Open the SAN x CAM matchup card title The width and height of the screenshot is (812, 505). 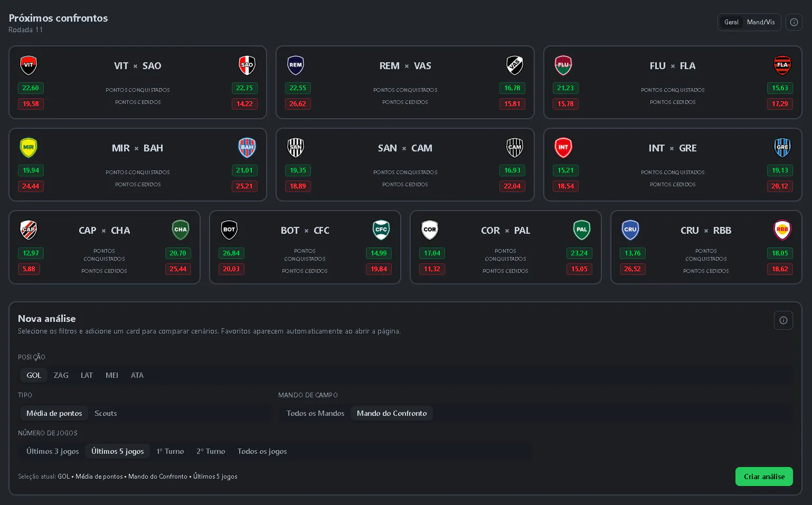pyautogui.click(x=405, y=148)
